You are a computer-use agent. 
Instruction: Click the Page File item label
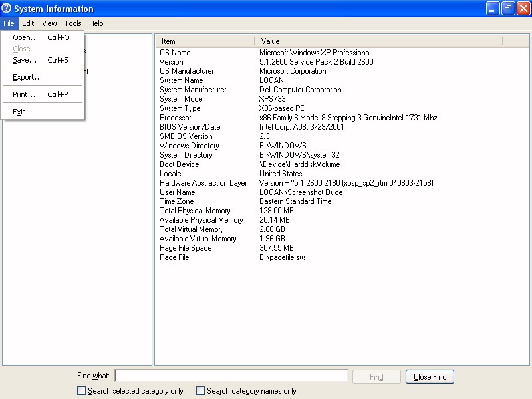(174, 257)
